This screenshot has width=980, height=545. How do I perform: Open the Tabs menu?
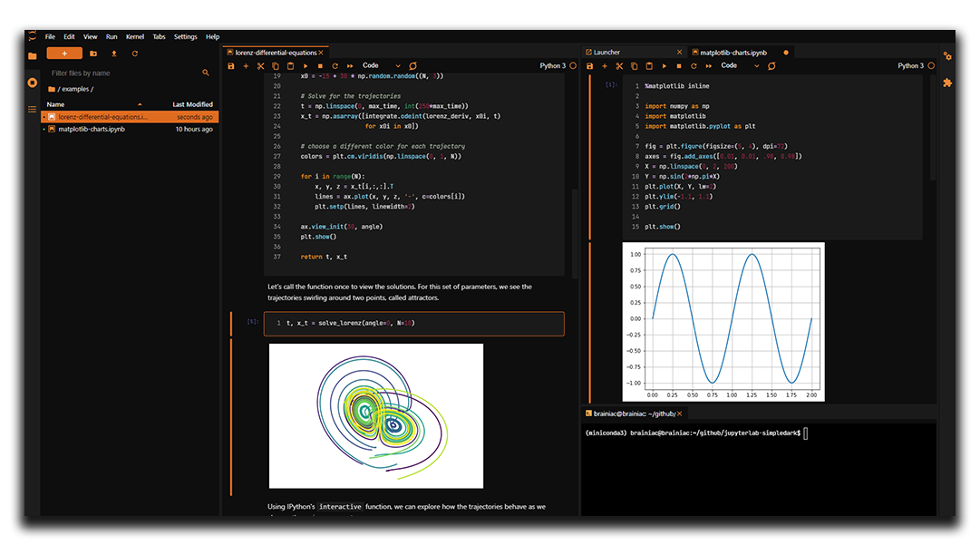(x=159, y=37)
